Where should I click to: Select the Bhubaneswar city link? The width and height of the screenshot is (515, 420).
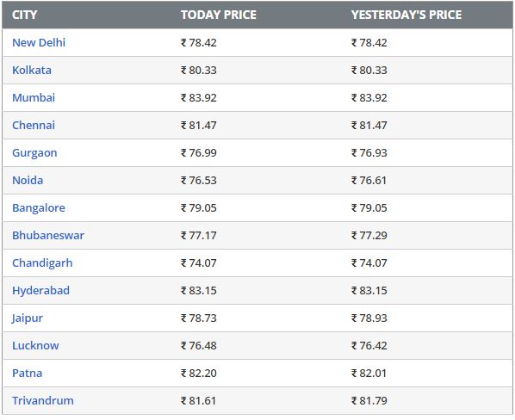pos(48,236)
